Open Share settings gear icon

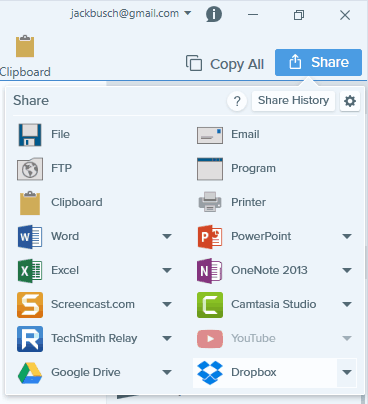350,101
